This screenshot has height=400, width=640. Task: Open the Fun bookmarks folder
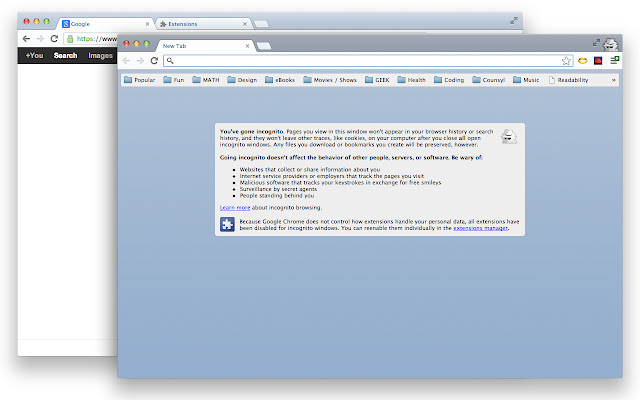point(174,80)
